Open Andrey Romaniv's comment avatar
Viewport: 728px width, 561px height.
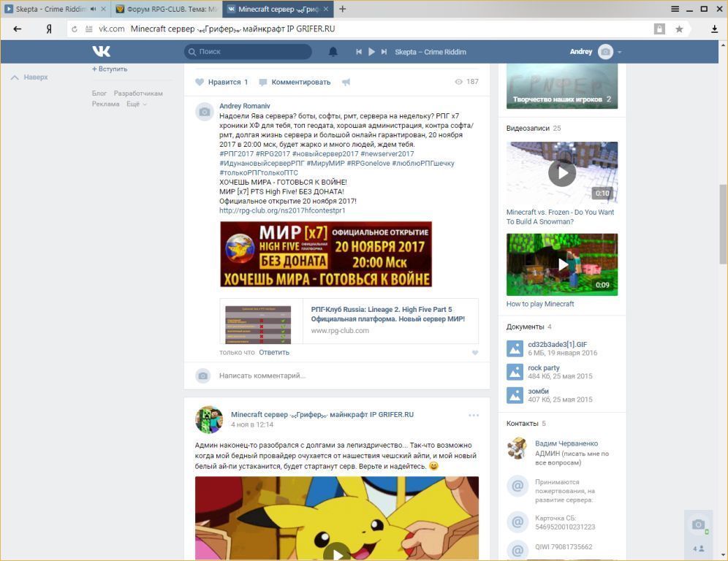(204, 111)
